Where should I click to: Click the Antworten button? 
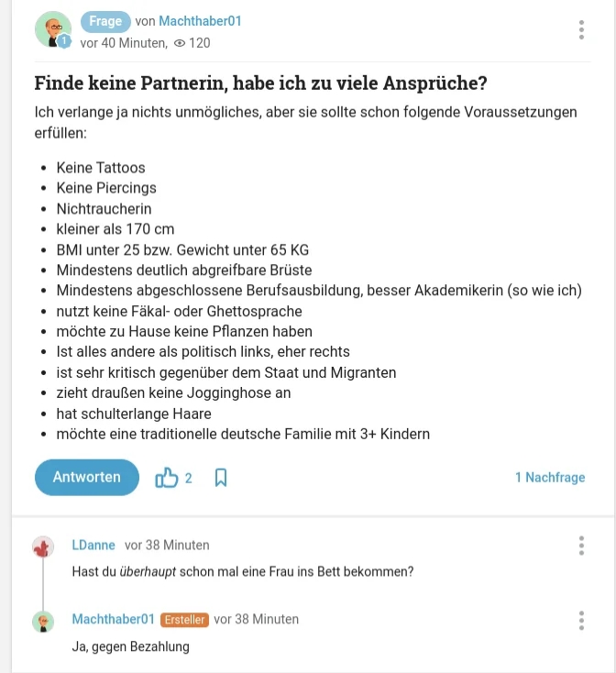coord(87,477)
